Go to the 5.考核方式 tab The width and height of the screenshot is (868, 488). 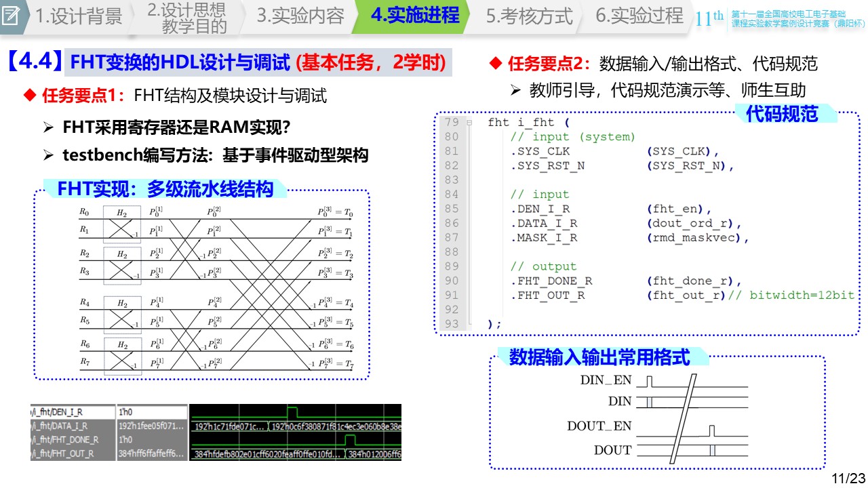(x=529, y=16)
